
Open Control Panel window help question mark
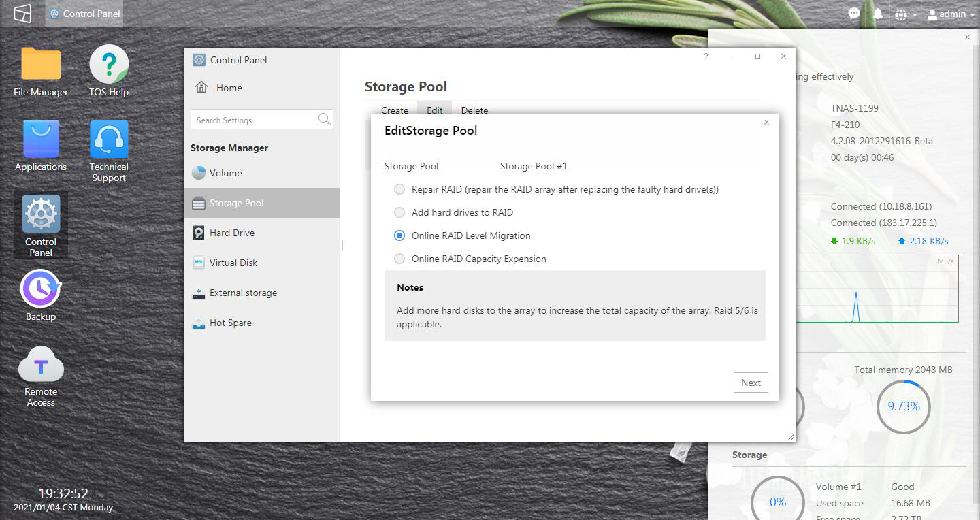pos(706,56)
